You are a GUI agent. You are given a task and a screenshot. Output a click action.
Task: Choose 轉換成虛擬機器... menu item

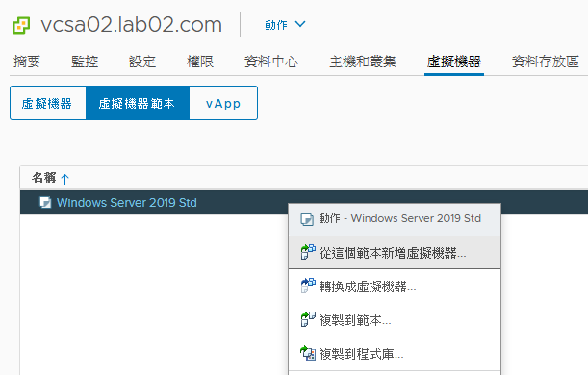(x=395, y=286)
